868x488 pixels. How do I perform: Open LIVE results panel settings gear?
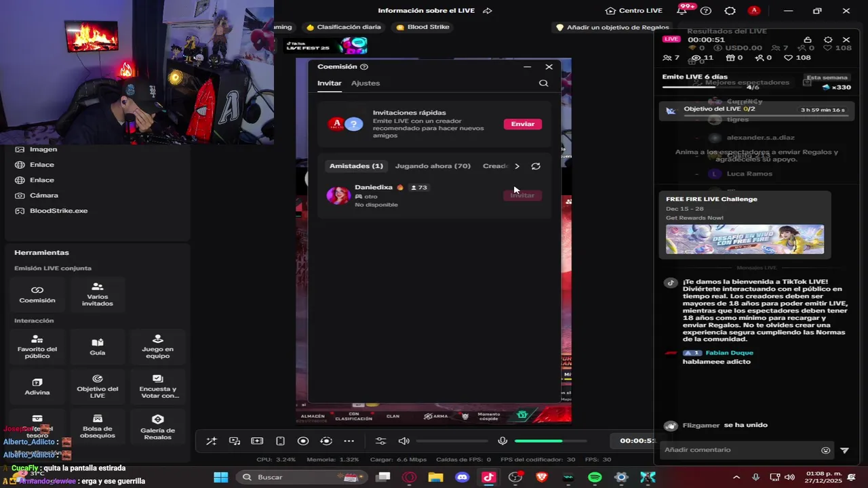tap(828, 40)
